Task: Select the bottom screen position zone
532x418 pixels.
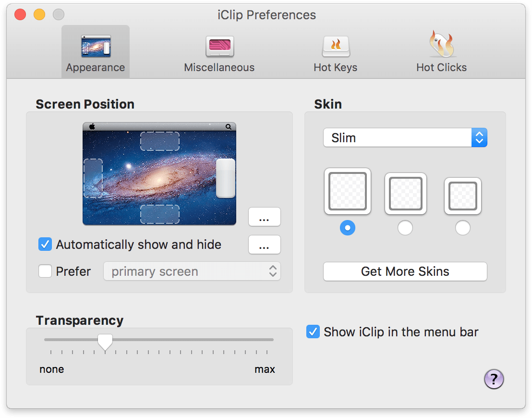Action: (160, 214)
